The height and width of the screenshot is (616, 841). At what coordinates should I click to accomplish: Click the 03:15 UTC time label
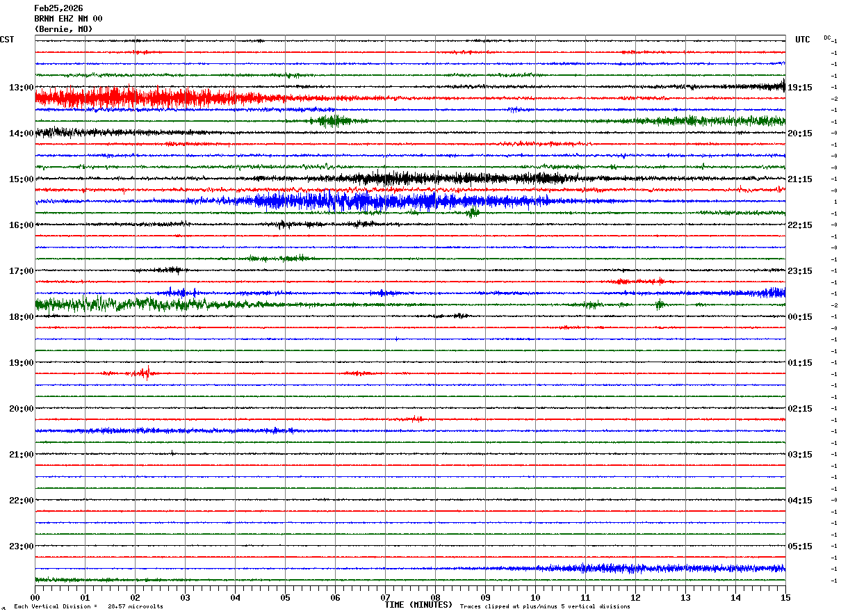[x=799, y=455]
